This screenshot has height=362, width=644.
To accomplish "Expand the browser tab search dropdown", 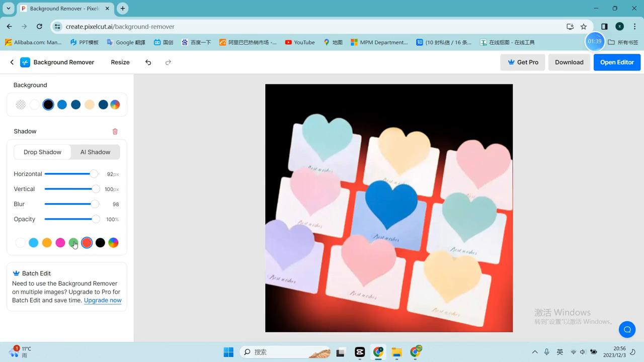I will (9, 9).
